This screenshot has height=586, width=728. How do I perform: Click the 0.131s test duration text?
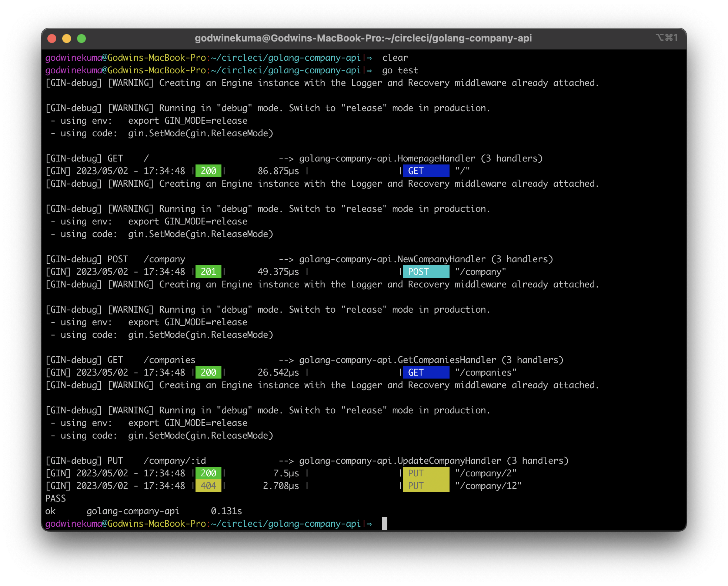[226, 511]
